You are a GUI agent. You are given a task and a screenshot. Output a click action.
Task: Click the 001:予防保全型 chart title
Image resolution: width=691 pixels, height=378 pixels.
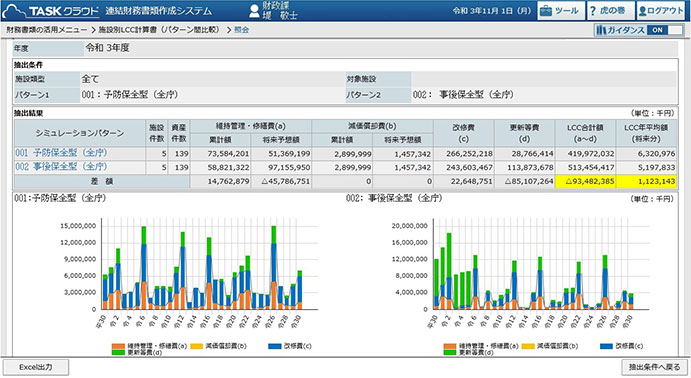click(60, 198)
